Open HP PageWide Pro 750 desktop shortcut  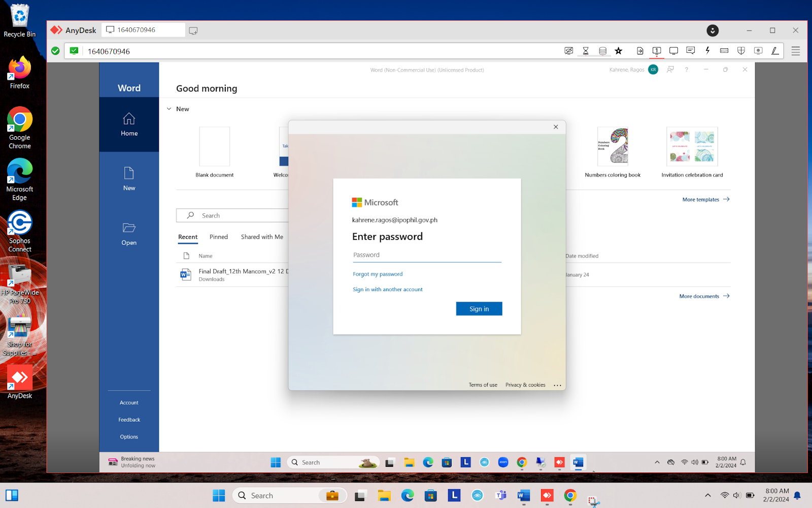tap(19, 284)
